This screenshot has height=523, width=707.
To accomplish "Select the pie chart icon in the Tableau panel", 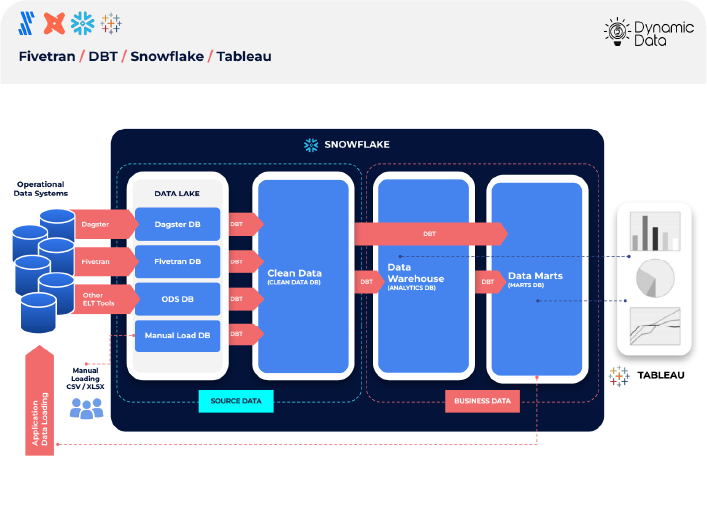I will click(x=654, y=277).
